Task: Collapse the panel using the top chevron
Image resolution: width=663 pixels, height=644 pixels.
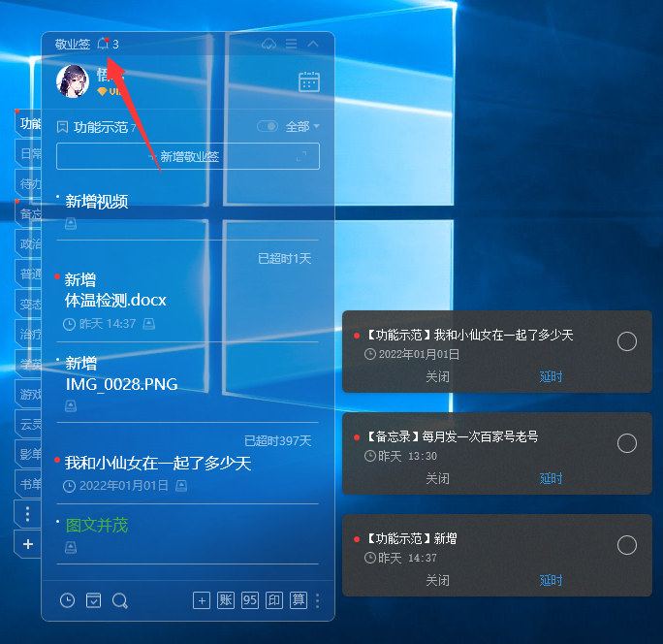Action: click(313, 44)
